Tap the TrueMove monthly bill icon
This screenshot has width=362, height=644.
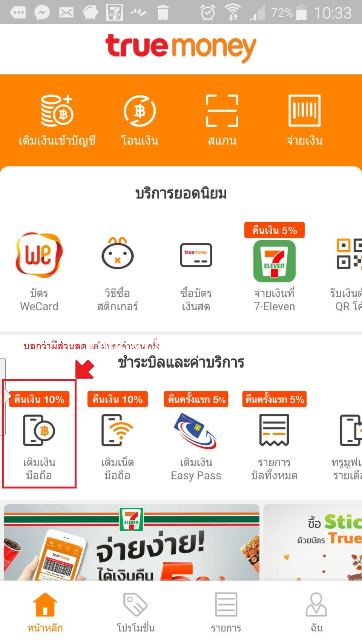(351, 430)
